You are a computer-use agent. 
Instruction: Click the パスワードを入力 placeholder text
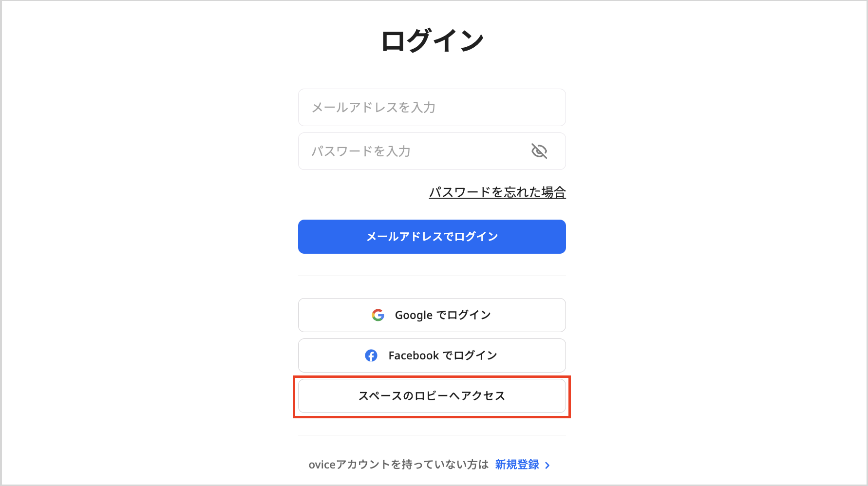point(361,151)
